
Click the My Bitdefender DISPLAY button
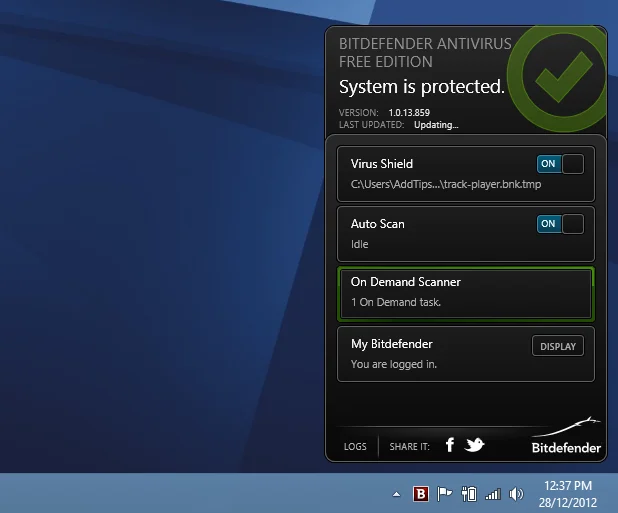(x=558, y=346)
